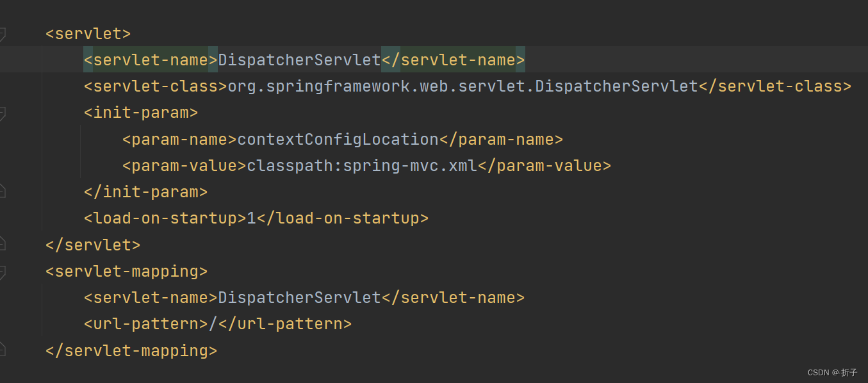Click DispatcherServlet value on the highlighted line

tap(299, 60)
